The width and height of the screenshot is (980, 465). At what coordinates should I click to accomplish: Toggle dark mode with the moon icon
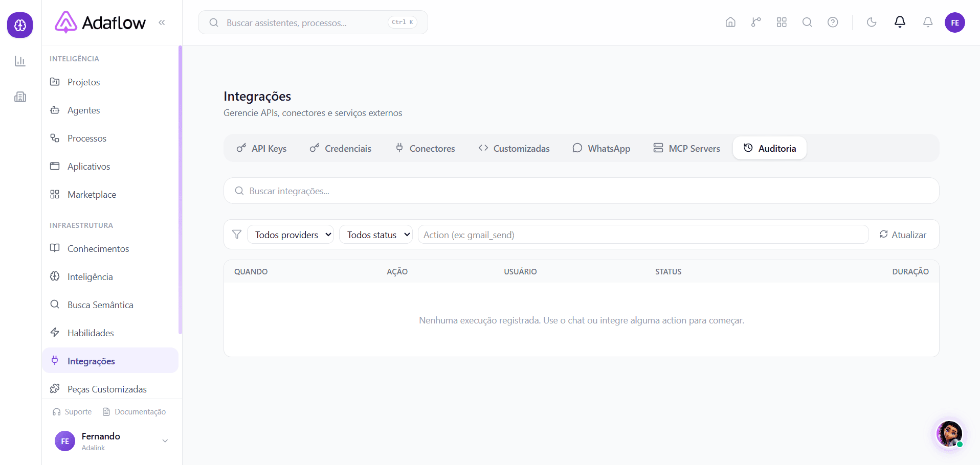[x=872, y=22]
